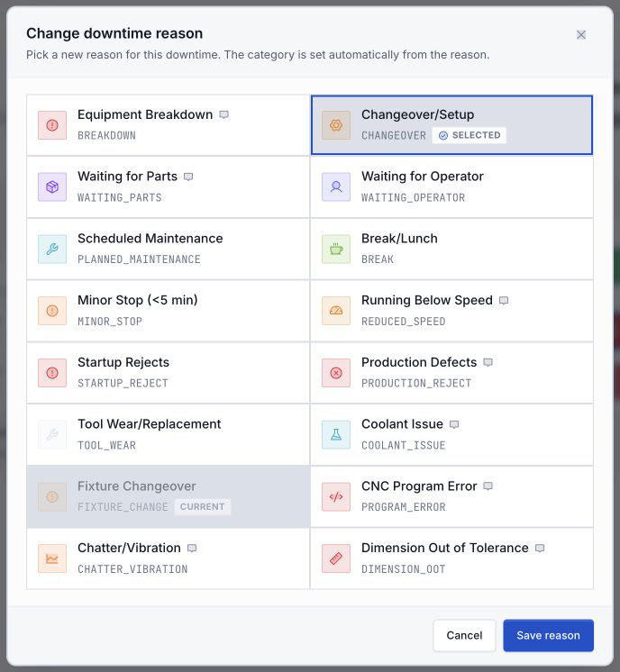Click comment icon next to Running Below Speed
This screenshot has width=620, height=672.
[x=504, y=301]
